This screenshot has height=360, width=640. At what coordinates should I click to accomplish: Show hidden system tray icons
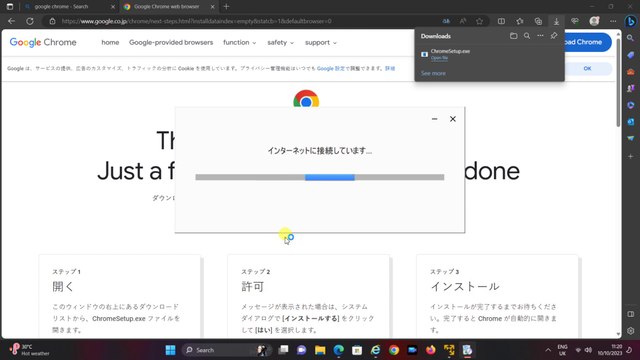[548, 350]
